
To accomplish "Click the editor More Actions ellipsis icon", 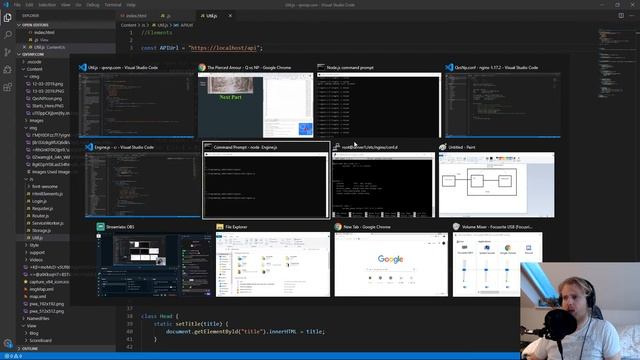I will tap(632, 16).
